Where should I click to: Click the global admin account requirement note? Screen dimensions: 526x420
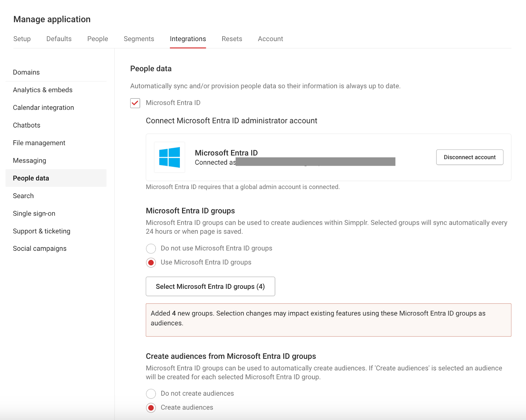[243, 187]
